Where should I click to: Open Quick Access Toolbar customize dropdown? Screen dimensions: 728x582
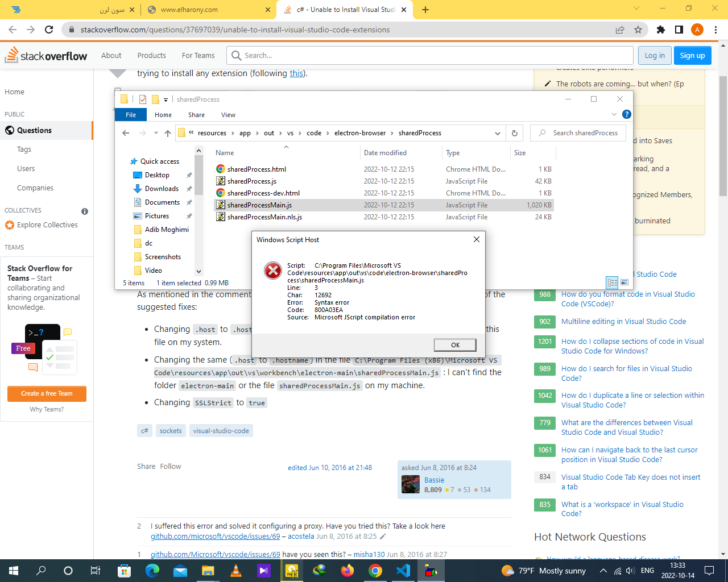pos(166,99)
